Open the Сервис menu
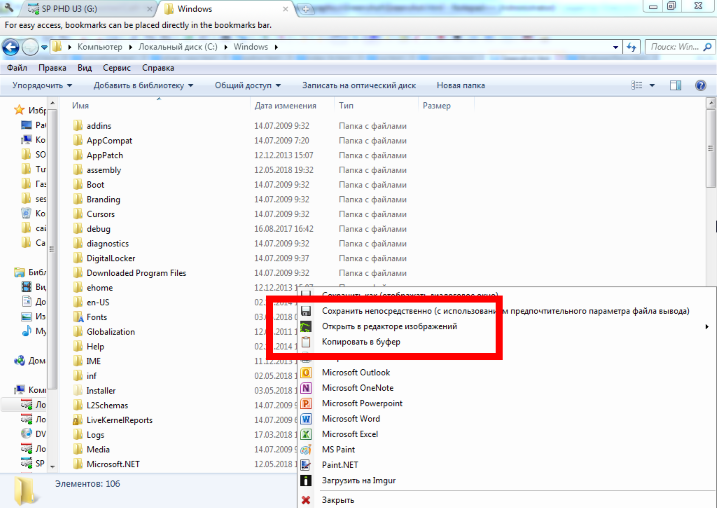The image size is (717, 508). [x=116, y=68]
